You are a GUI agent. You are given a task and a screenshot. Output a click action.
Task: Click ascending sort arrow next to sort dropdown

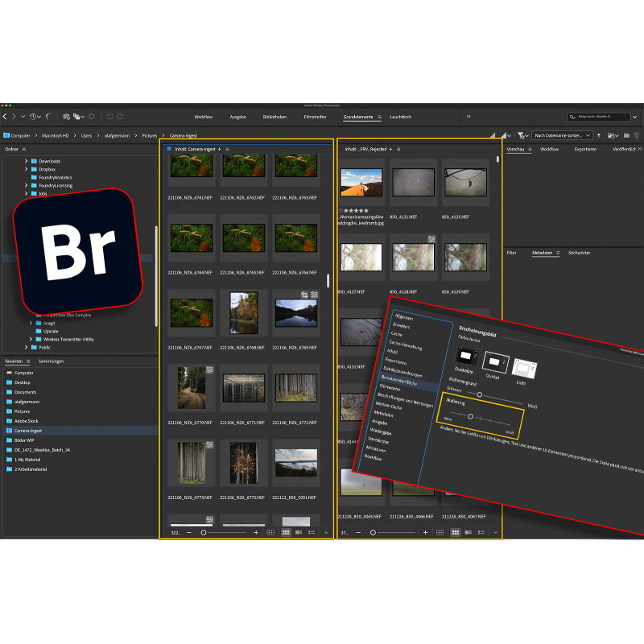598,135
